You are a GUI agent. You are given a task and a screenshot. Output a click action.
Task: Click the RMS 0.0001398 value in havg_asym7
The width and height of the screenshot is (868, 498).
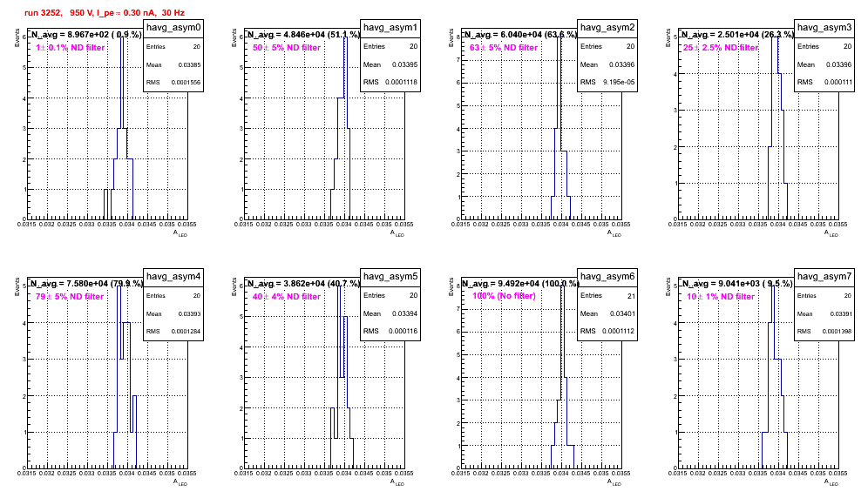point(837,332)
